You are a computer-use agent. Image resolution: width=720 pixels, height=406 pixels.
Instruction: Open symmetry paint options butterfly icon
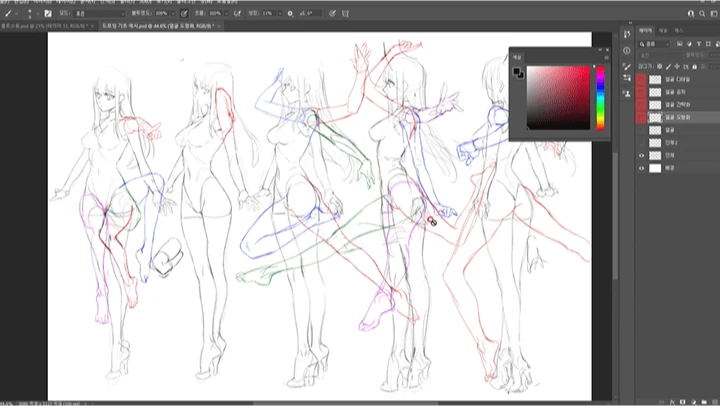point(345,13)
